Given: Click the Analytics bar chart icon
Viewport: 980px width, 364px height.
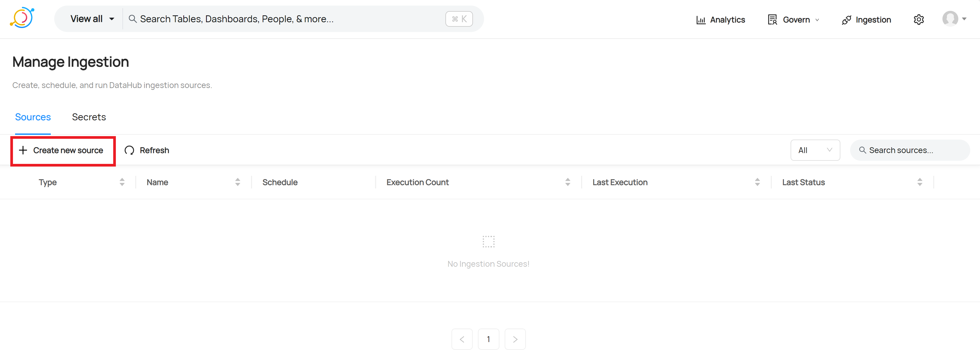Looking at the screenshot, I should pos(701,20).
